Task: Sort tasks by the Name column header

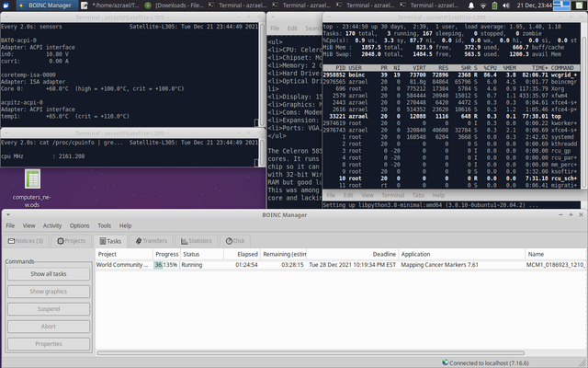Action: 556,254
